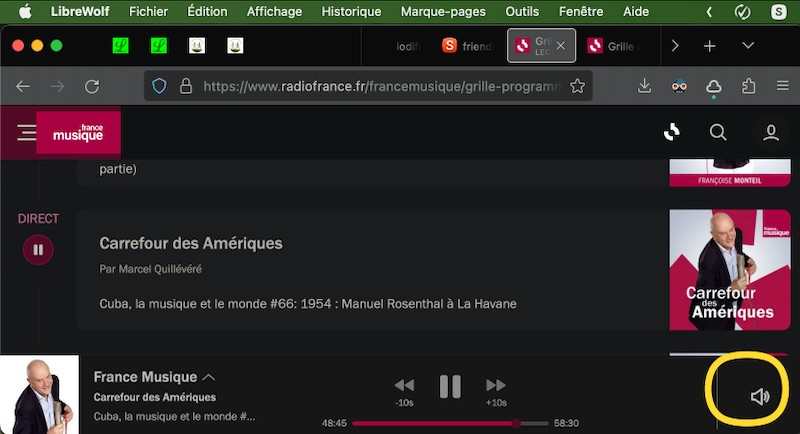Open the Marque-pages menu
Image resolution: width=800 pixels, height=434 pixels.
click(443, 12)
